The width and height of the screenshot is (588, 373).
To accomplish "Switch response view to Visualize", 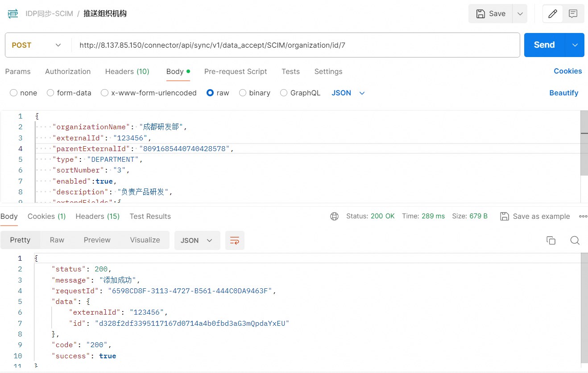I will (145, 240).
